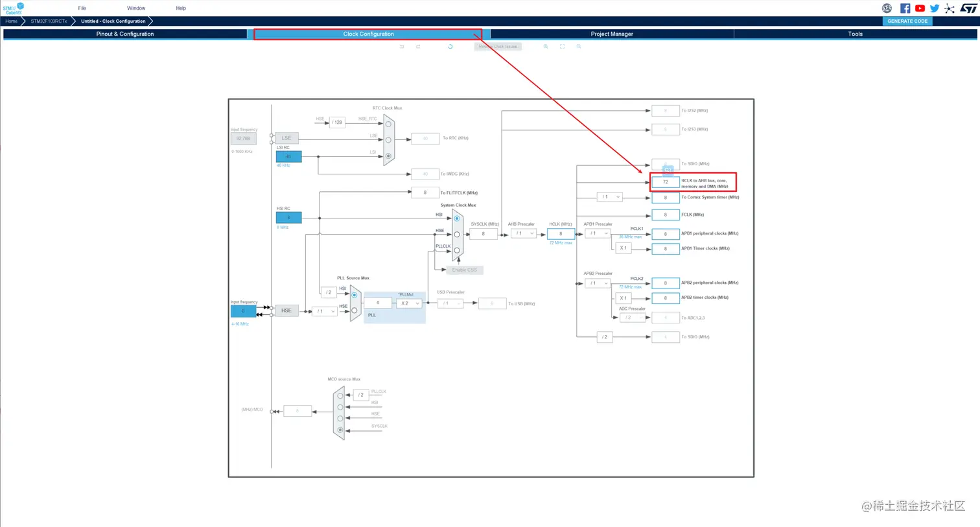Click the SYSCLK (MHz) value field
The image size is (980, 527).
[484, 234]
